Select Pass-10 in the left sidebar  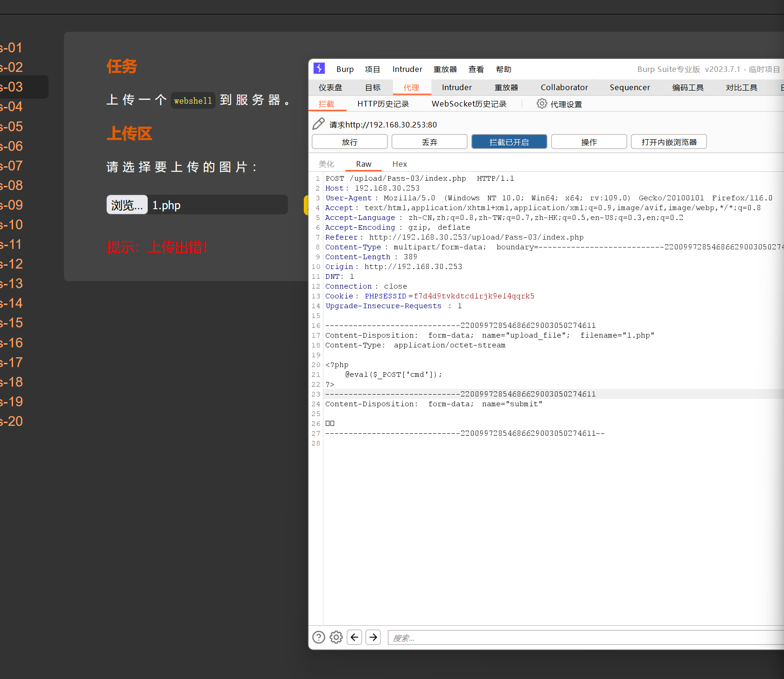point(11,225)
